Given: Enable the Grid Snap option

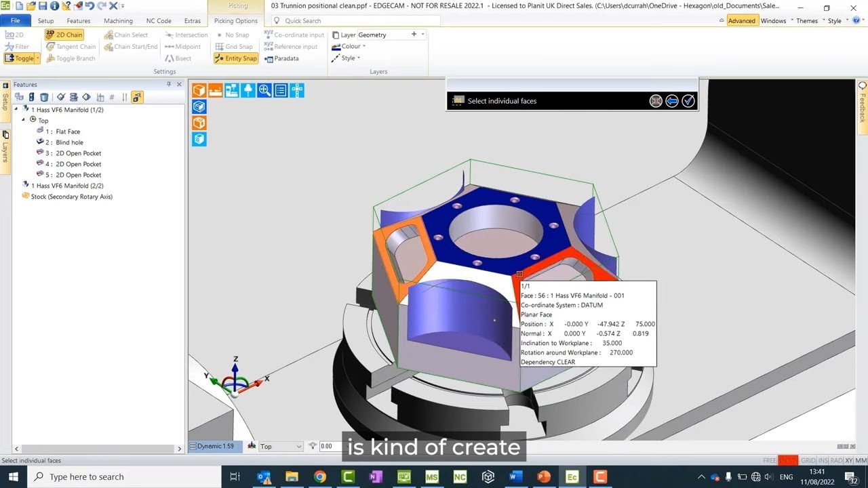Looking at the screenshot, I should pos(234,47).
